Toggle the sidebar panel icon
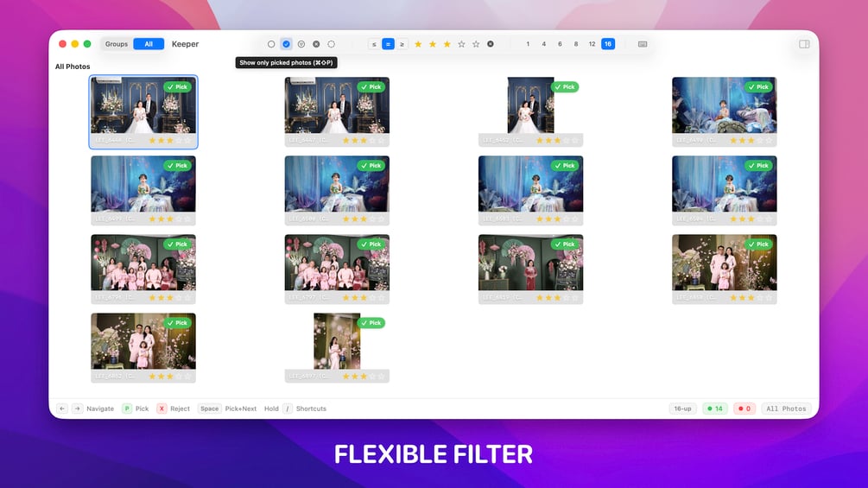868x488 pixels. pyautogui.click(x=804, y=44)
